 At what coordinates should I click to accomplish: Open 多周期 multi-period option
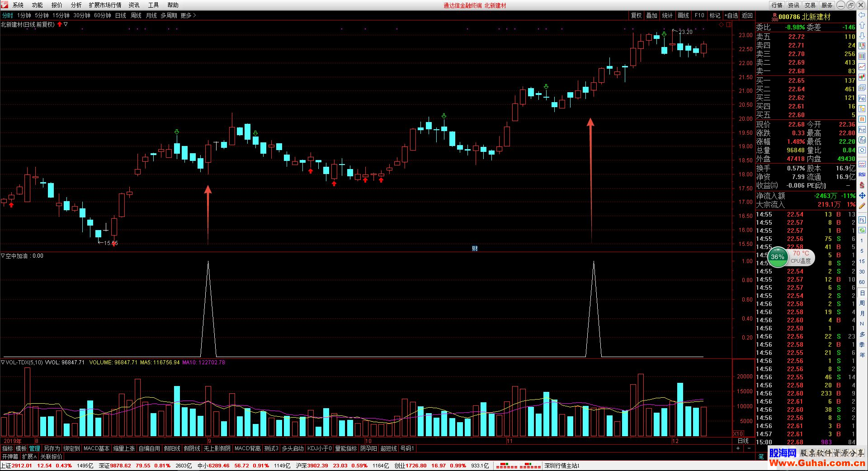pos(169,15)
